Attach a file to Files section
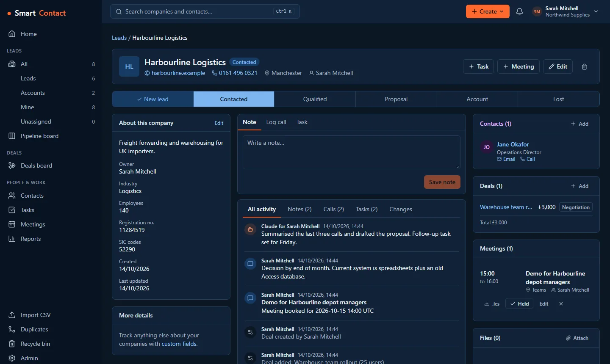This screenshot has width=610, height=364. [577, 338]
